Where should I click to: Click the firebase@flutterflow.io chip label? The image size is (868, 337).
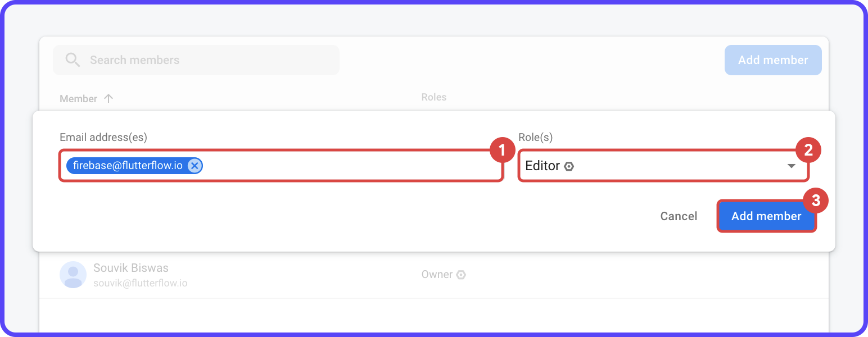point(126,165)
